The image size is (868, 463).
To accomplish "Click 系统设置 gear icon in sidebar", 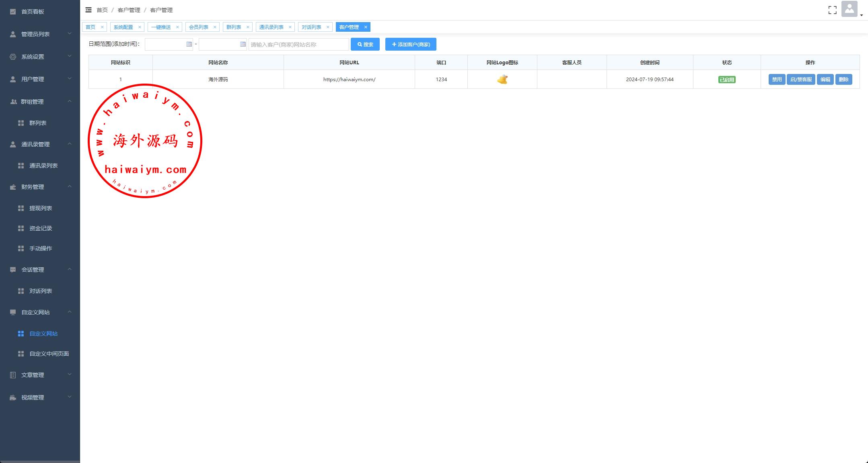I will coord(13,57).
